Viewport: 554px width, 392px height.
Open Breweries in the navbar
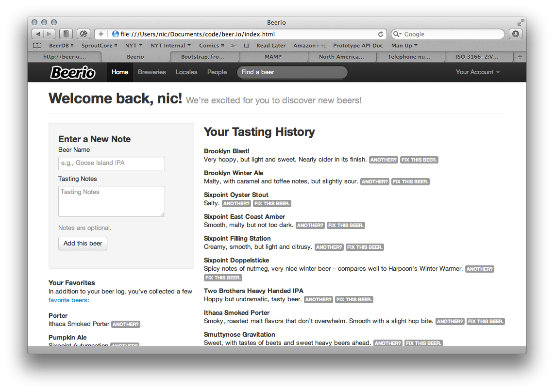(x=151, y=72)
